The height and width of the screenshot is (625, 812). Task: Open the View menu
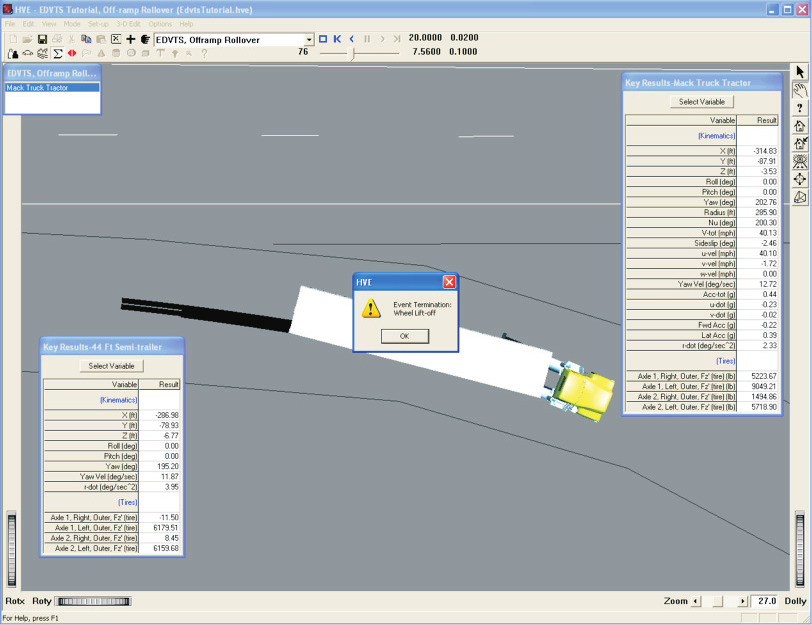point(49,24)
